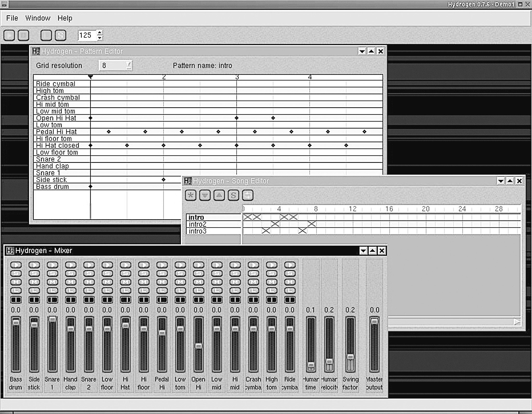Click the Master output fader handle
Viewport: 532px width, 414px height.
pyautogui.click(x=374, y=321)
